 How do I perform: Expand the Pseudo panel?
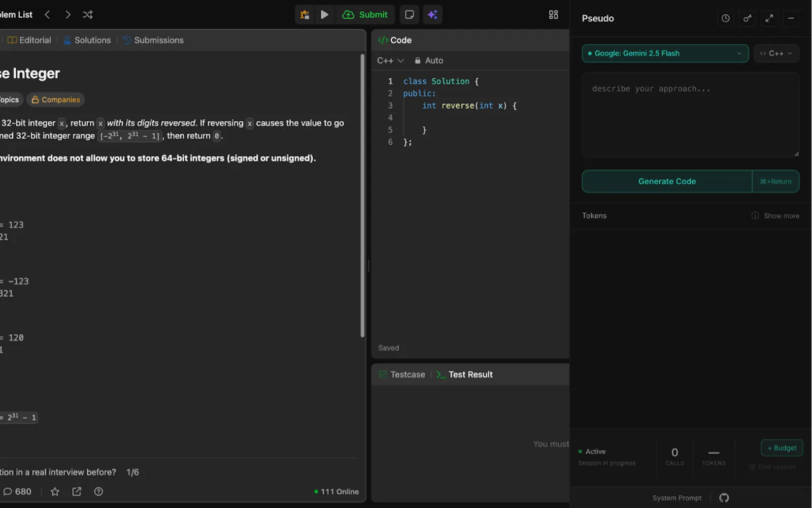click(x=769, y=18)
